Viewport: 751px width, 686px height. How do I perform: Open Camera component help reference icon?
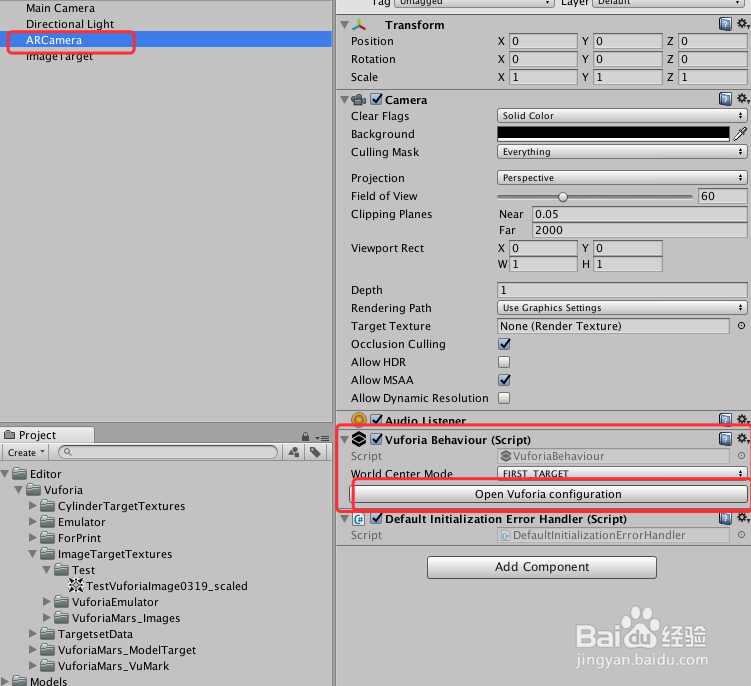tap(725, 99)
